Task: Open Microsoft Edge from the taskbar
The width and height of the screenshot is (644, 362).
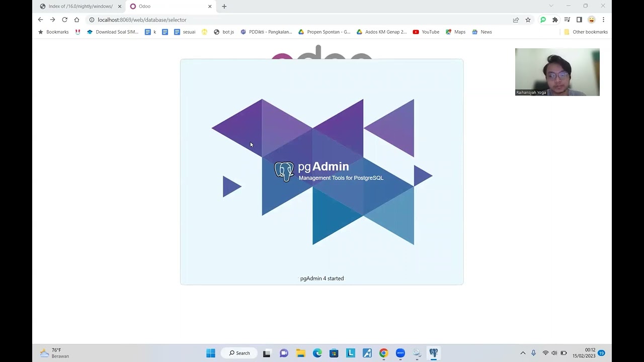Action: pyautogui.click(x=317, y=353)
